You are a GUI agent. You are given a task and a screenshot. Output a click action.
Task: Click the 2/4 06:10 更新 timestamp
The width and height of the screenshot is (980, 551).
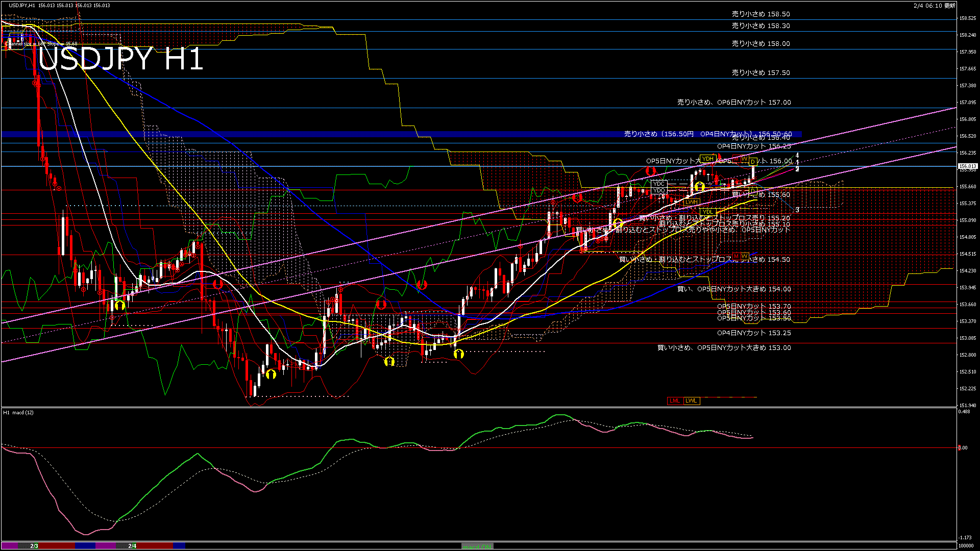point(934,6)
